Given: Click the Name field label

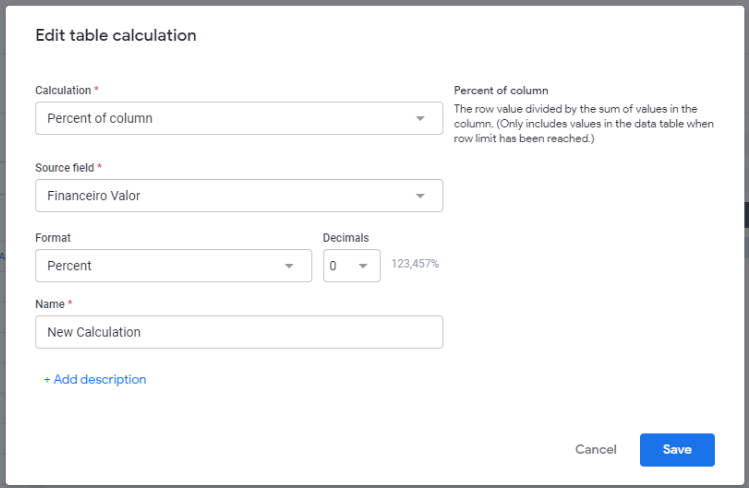Looking at the screenshot, I should 50,304.
